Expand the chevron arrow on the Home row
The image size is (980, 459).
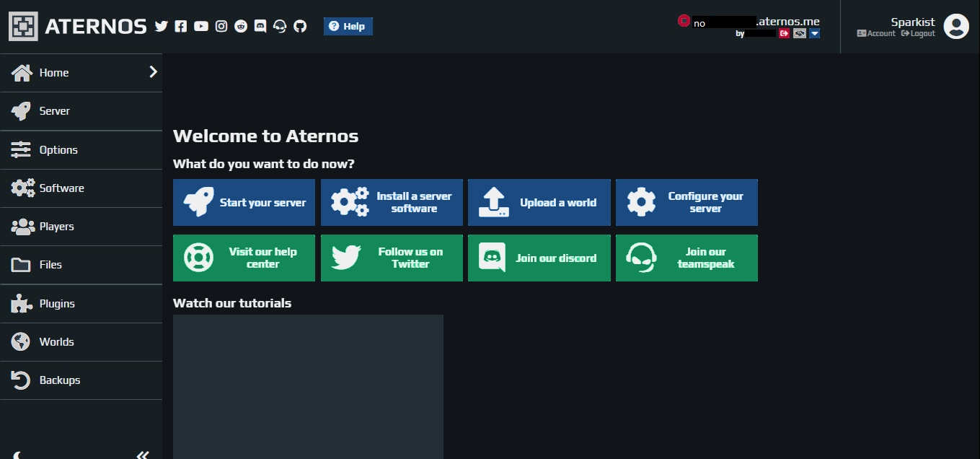click(153, 71)
